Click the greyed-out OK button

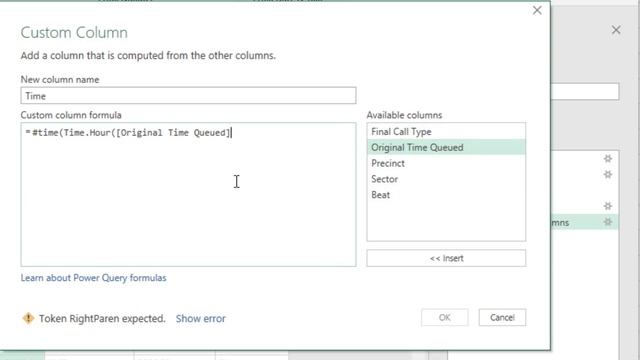pos(444,318)
